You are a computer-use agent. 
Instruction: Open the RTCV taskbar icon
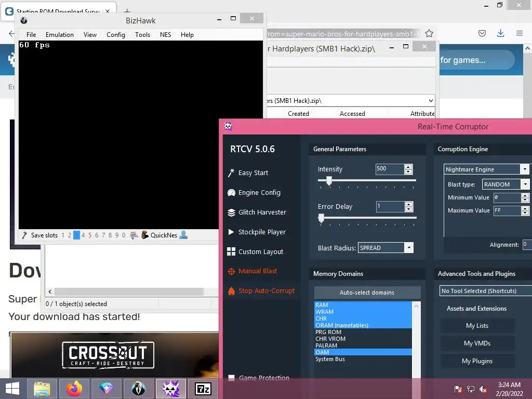tap(170, 389)
